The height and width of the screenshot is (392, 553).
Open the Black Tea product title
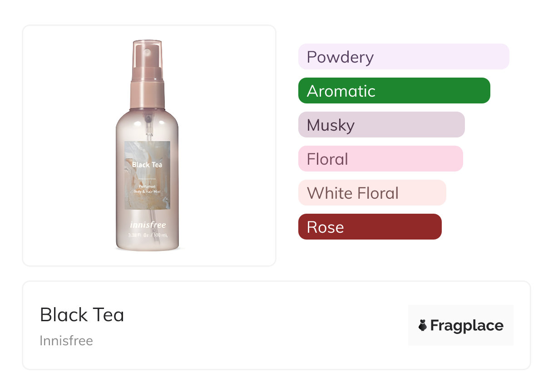pos(82,315)
